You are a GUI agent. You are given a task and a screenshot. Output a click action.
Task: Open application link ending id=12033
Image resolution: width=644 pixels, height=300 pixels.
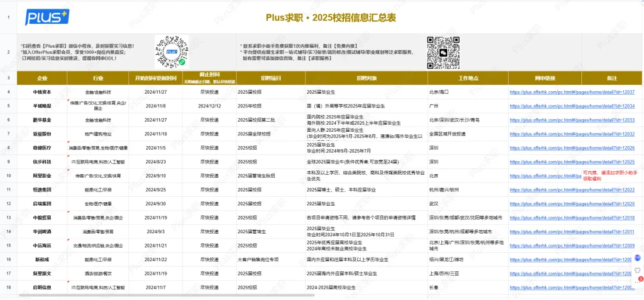[x=572, y=120]
